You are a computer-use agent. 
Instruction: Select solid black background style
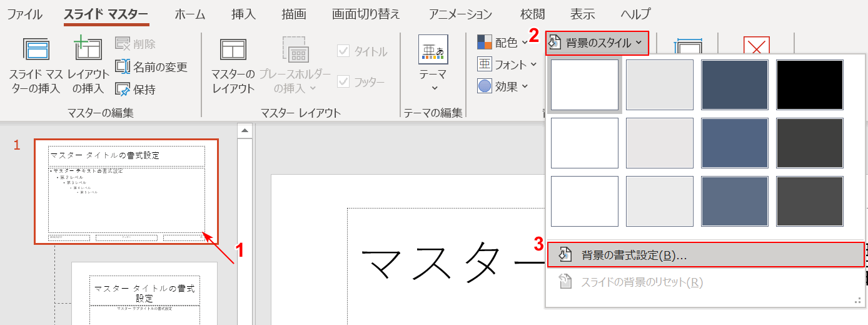(x=810, y=85)
